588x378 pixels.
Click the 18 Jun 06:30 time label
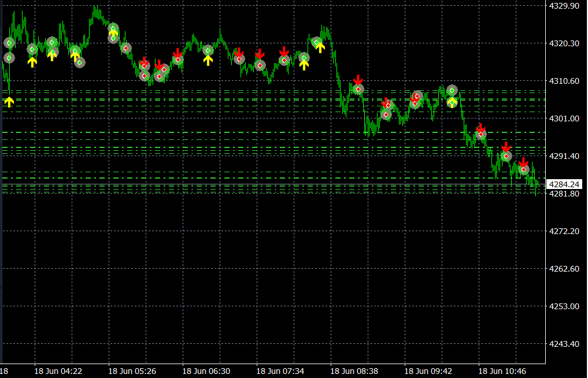coord(206,371)
